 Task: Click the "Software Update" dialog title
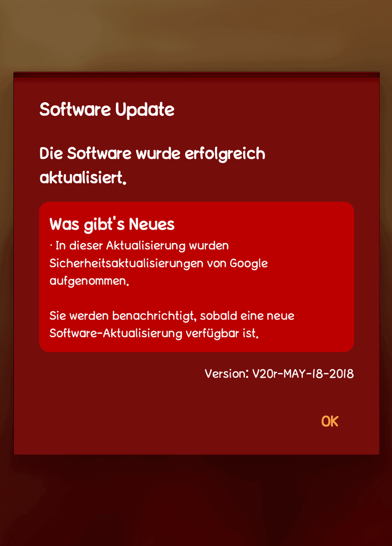click(x=107, y=110)
